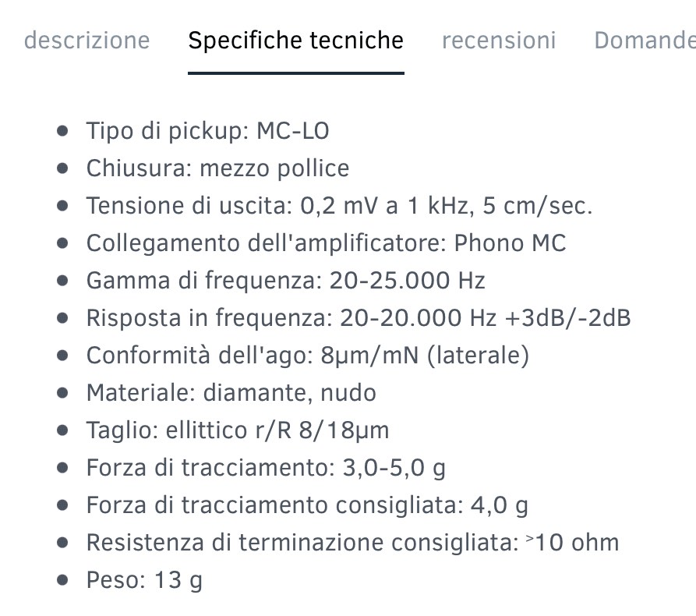Select the Peso 13 g entry
This screenshot has height=616, width=696.
(144, 579)
